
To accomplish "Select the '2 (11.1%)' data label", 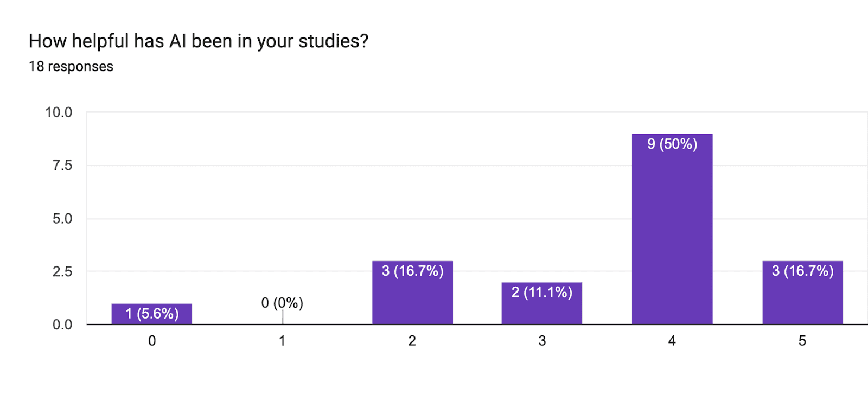I will click(x=541, y=293).
